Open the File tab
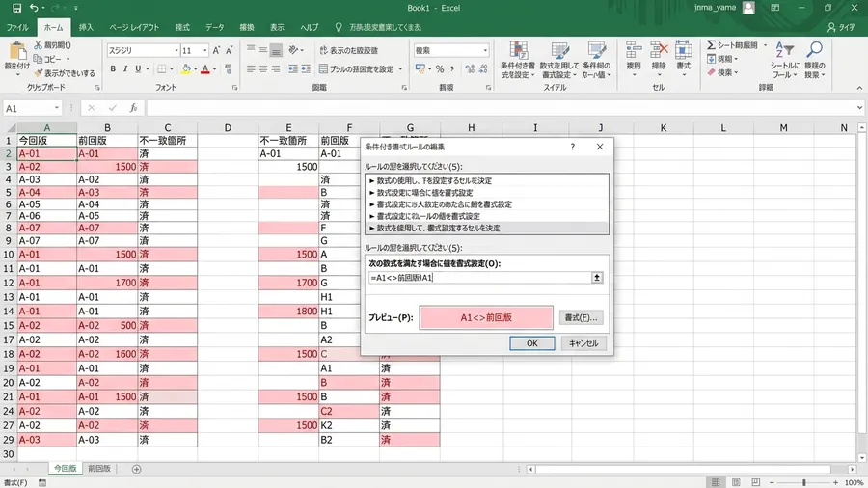 click(17, 27)
